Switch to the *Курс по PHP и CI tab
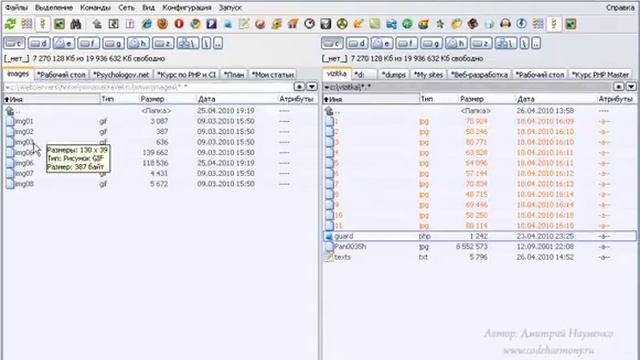 (x=187, y=75)
